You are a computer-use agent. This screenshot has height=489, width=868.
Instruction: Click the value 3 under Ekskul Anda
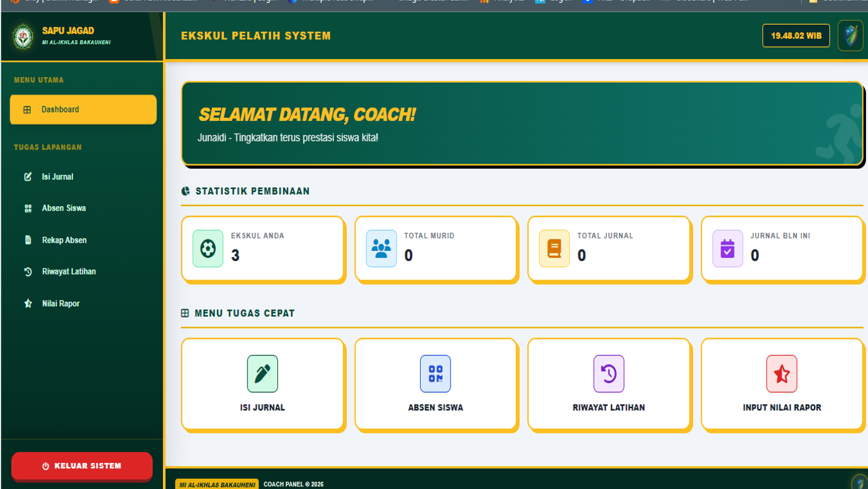coord(235,256)
